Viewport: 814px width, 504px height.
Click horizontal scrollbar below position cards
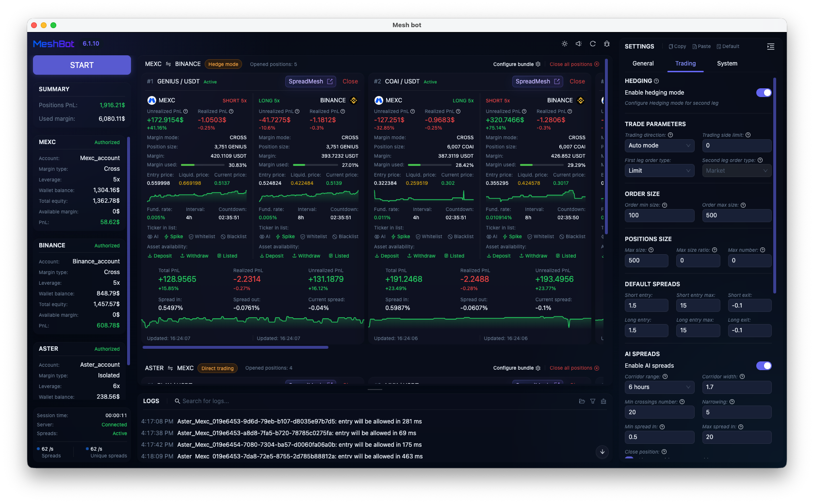click(x=235, y=347)
